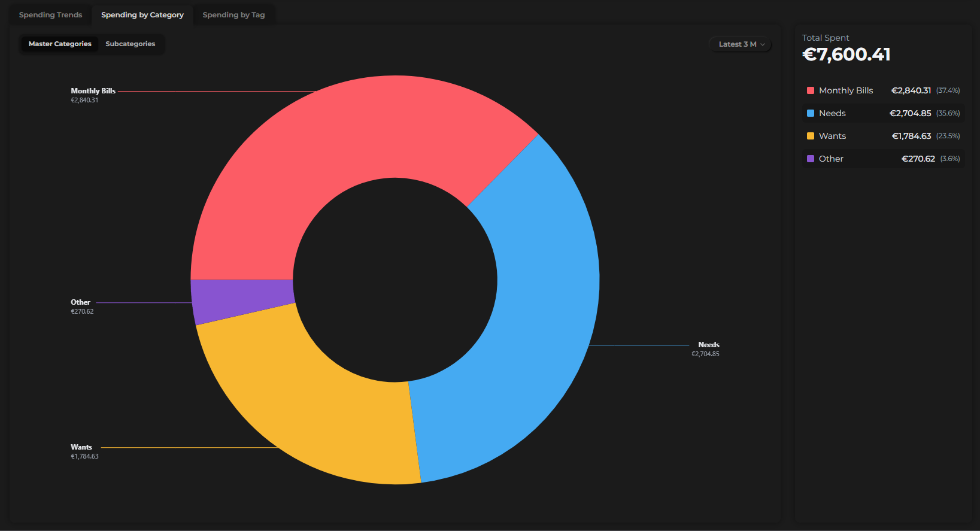Click the €270.62 amount in the legend
The image size is (980, 531).
pyautogui.click(x=918, y=159)
